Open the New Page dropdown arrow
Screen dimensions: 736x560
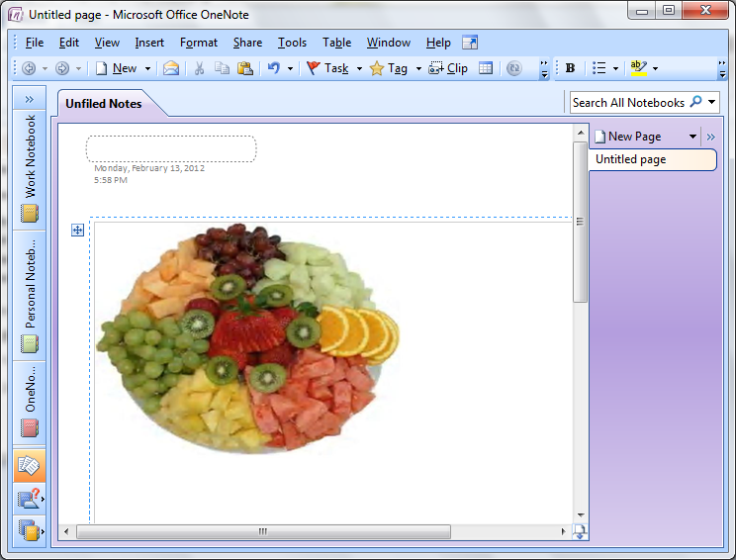pos(692,137)
